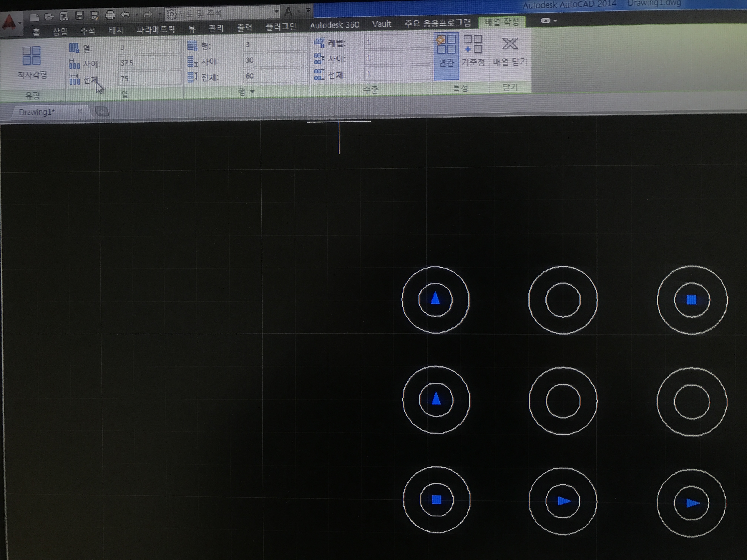Click the column 사이 spacing icon

[74, 64]
